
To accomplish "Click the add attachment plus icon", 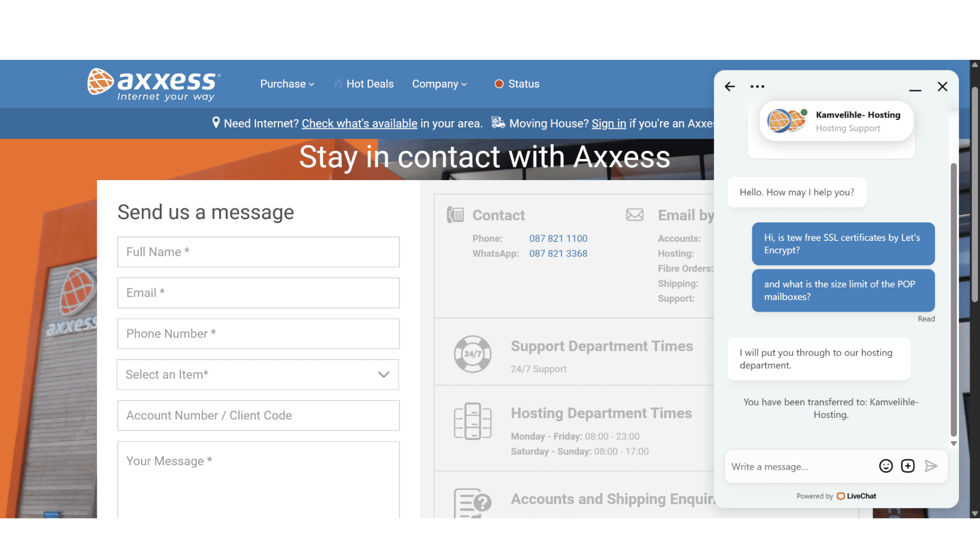I will 908,466.
